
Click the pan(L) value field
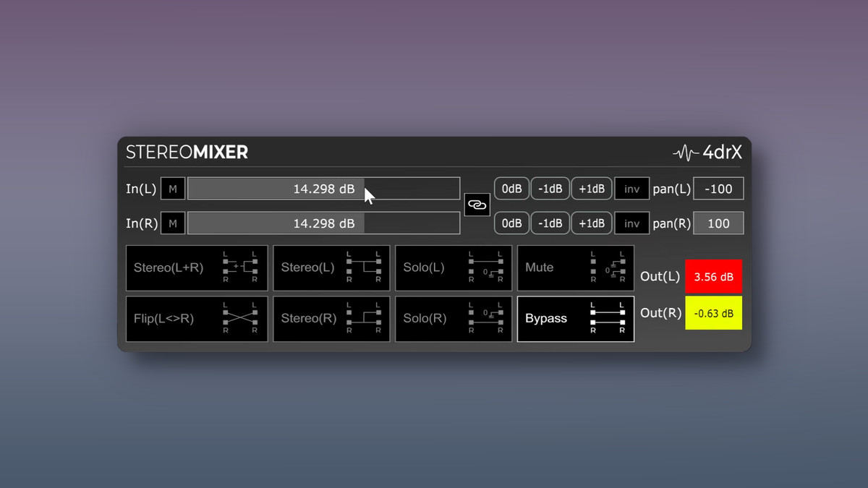point(718,189)
